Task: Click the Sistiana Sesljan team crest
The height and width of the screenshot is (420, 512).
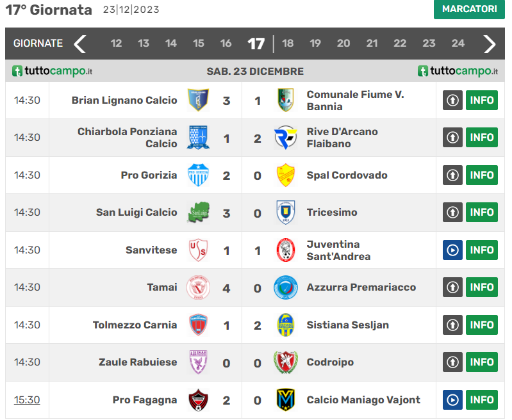Action: (x=285, y=325)
